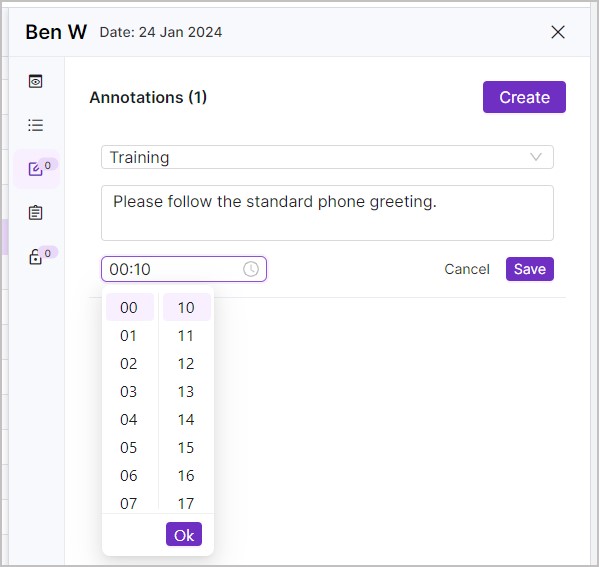
Task: Click the 00:10 time input field
Action: tap(184, 269)
